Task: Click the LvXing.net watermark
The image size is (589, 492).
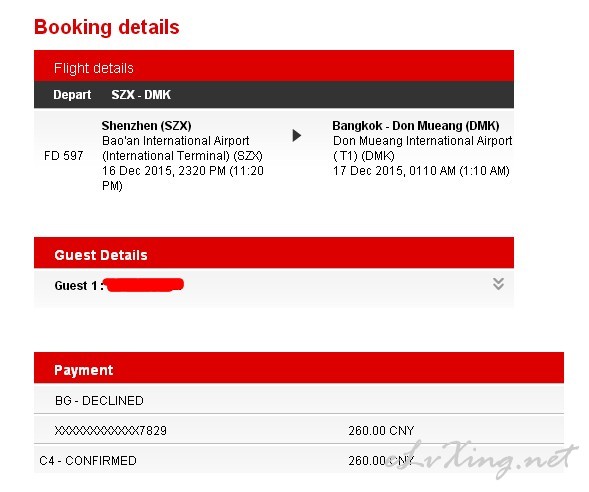Action: click(483, 459)
